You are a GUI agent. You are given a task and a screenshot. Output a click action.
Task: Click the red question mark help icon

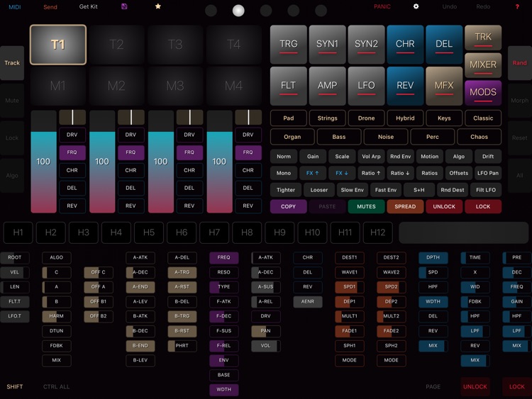517,6
